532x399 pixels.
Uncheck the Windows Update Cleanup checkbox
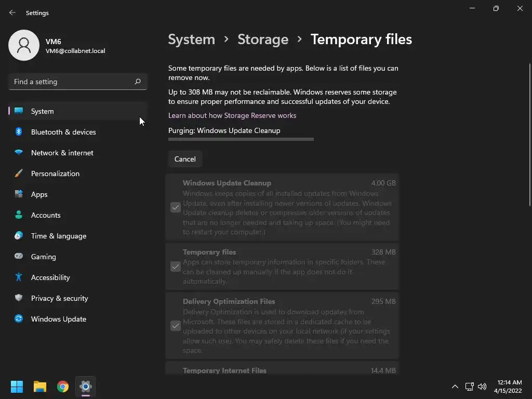[176, 207]
